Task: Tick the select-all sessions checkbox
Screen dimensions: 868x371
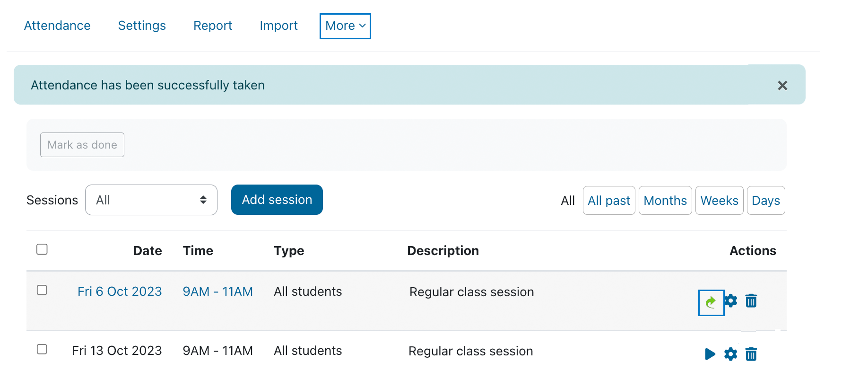Action: (42, 249)
